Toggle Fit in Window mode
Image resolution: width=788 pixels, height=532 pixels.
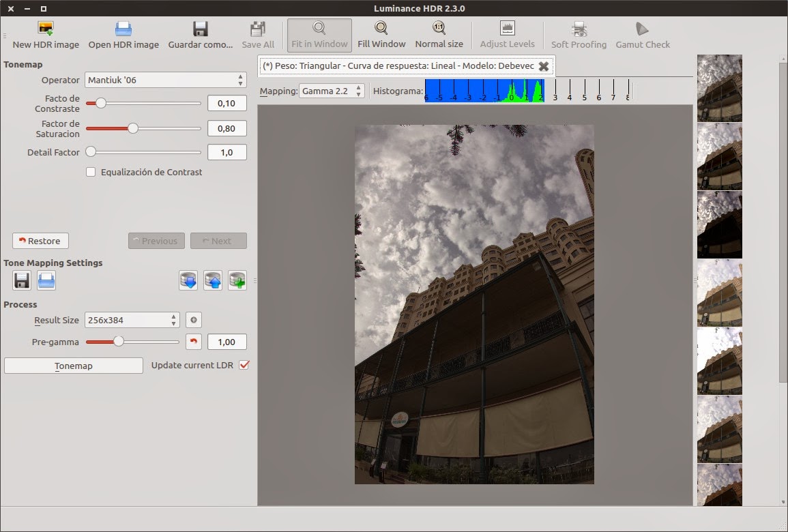point(319,33)
